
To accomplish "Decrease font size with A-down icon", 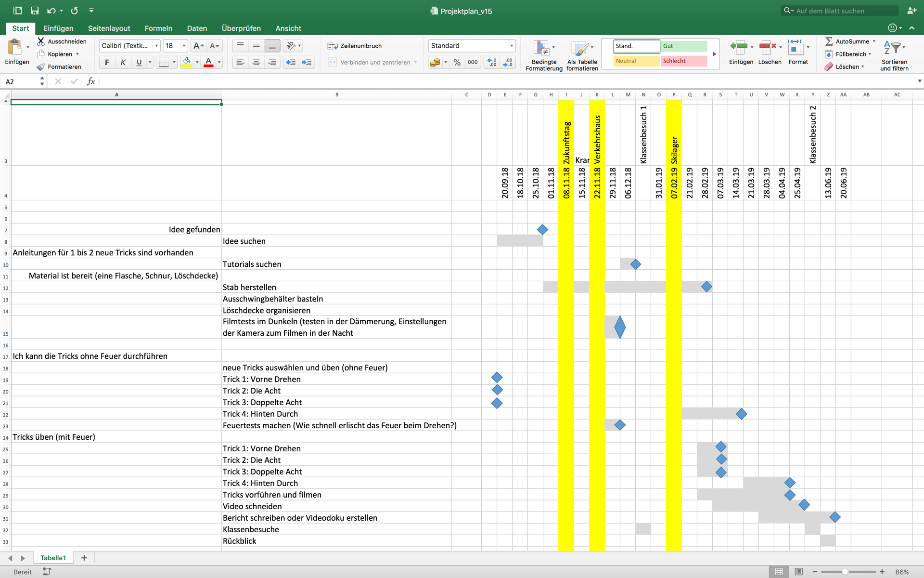I will tap(215, 46).
